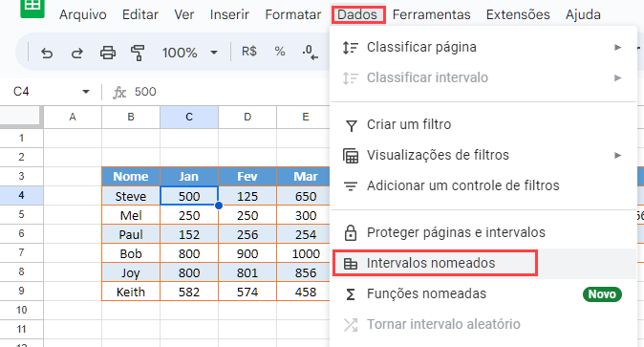Apply percent format with % button
This screenshot has width=644, height=347.
(280, 52)
